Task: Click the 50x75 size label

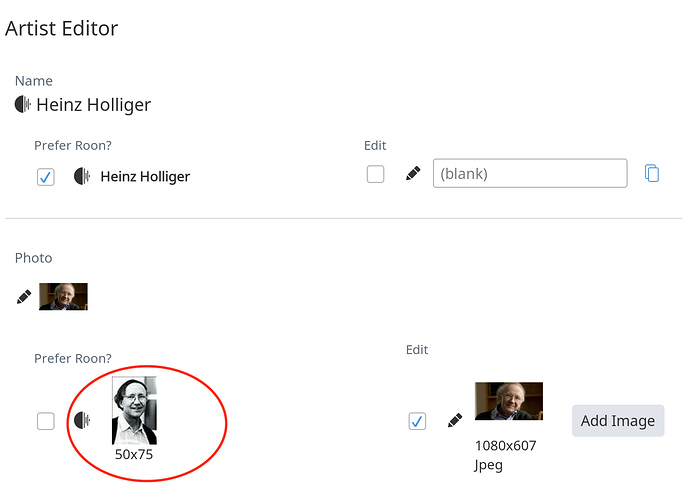Action: coord(134,454)
